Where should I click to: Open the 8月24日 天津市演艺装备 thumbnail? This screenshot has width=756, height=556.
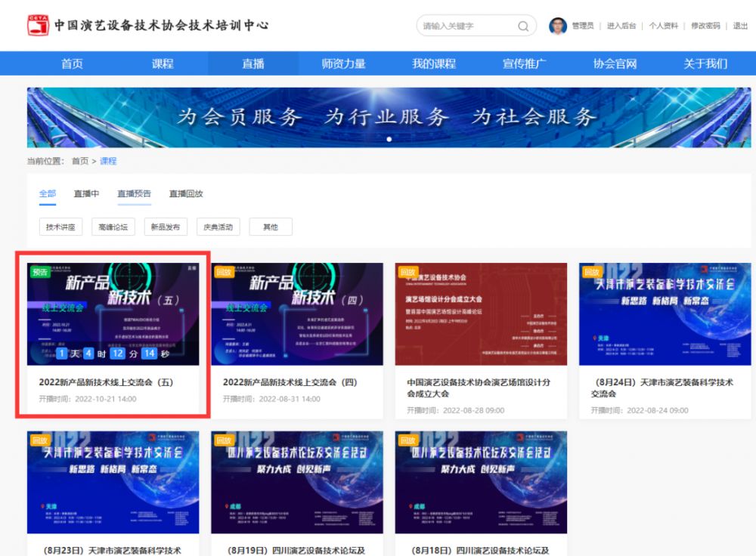coord(665,314)
